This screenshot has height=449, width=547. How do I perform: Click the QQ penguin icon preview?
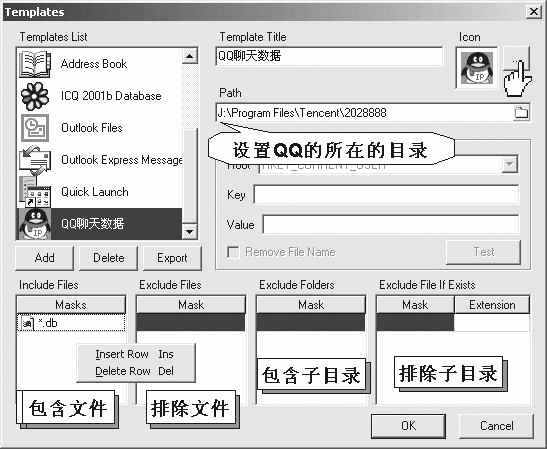pyautogui.click(x=477, y=68)
